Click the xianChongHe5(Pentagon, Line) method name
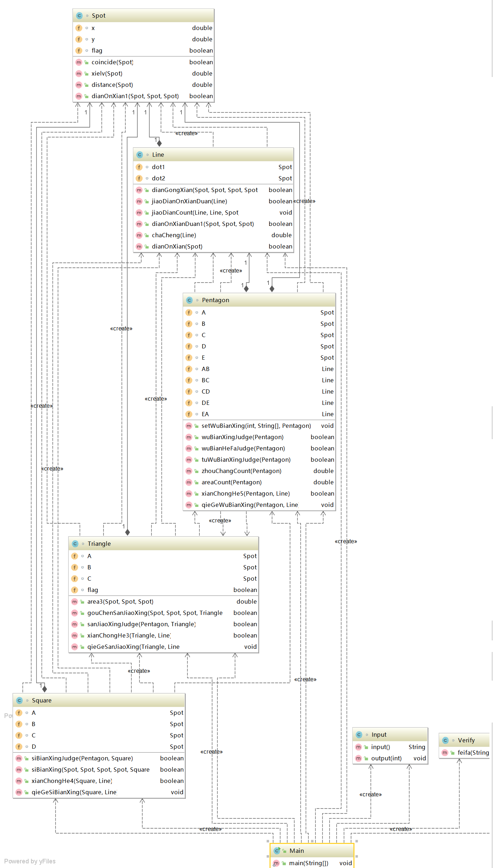The height and width of the screenshot is (868, 493). (246, 493)
